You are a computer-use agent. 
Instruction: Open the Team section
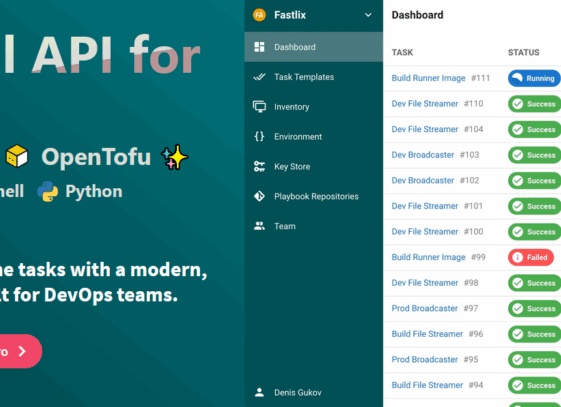click(313, 226)
